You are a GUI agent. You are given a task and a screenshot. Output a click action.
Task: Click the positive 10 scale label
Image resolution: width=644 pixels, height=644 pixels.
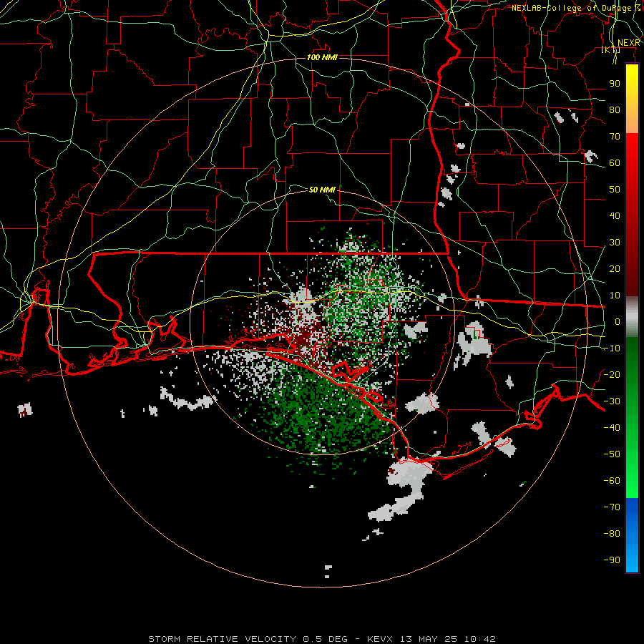pos(615,296)
